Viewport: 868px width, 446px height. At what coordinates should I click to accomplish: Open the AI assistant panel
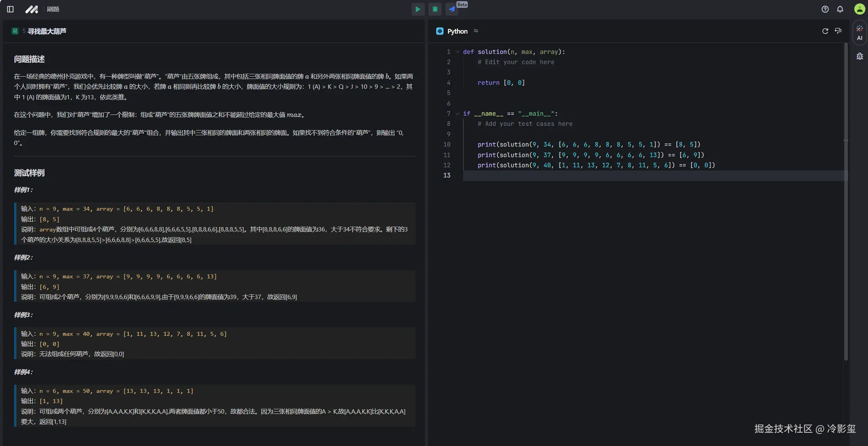point(859,32)
